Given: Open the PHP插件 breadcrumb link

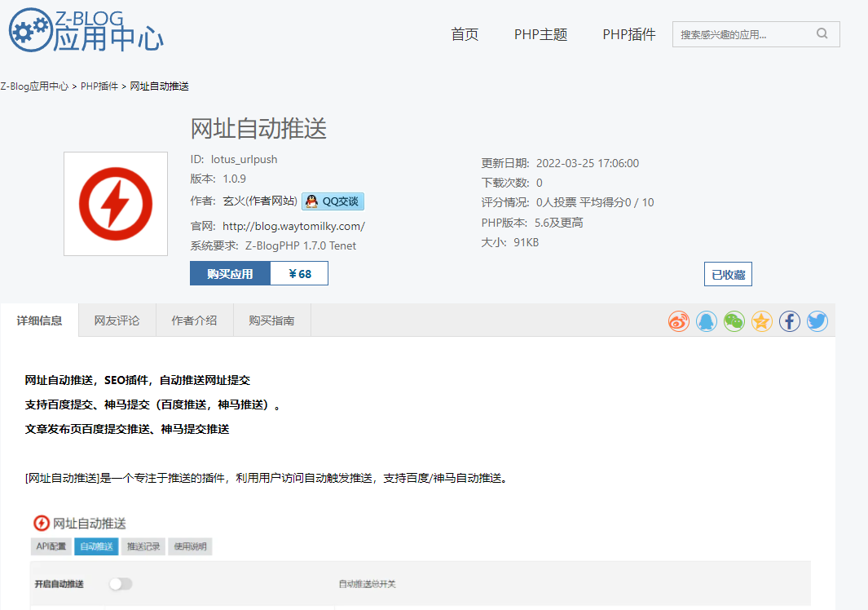Looking at the screenshot, I should tap(99, 86).
